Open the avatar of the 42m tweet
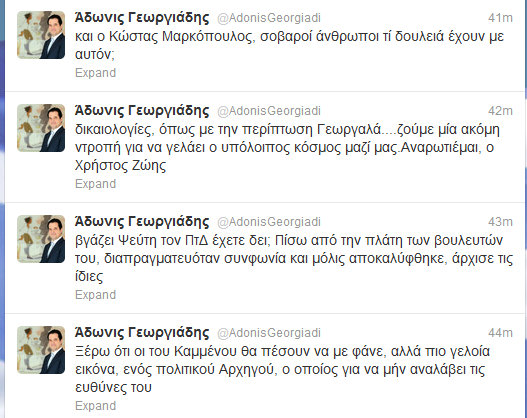 [41, 128]
